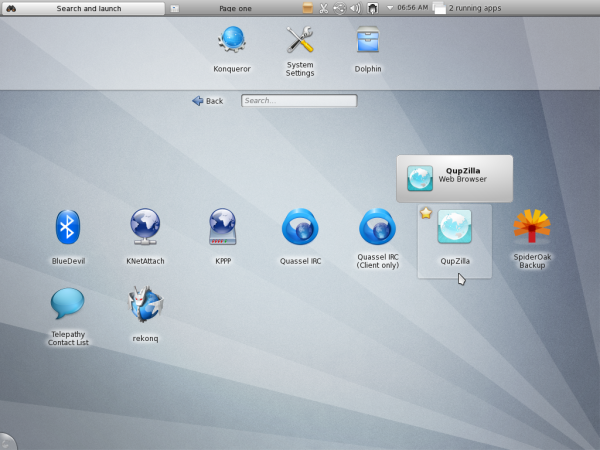Open the network connections tray icon
The height and width of the screenshot is (450, 600).
339,8
